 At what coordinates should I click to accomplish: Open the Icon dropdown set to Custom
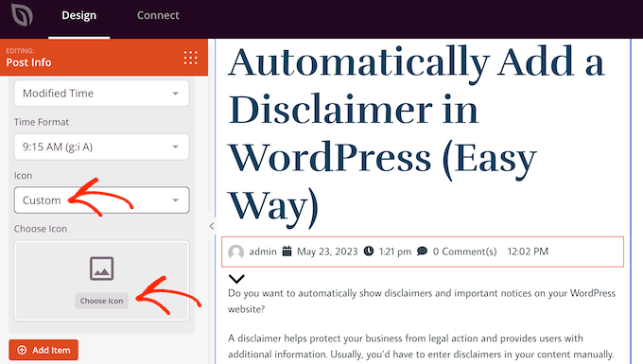point(102,200)
